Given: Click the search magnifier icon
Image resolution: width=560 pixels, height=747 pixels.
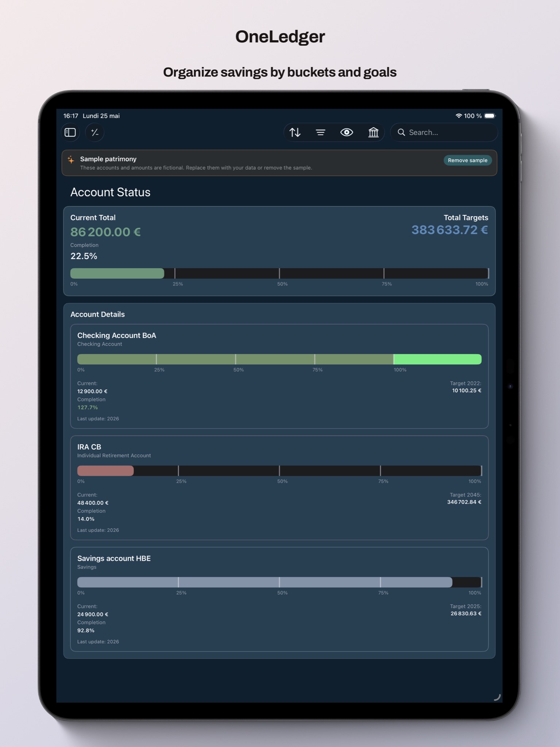Looking at the screenshot, I should click(x=401, y=132).
